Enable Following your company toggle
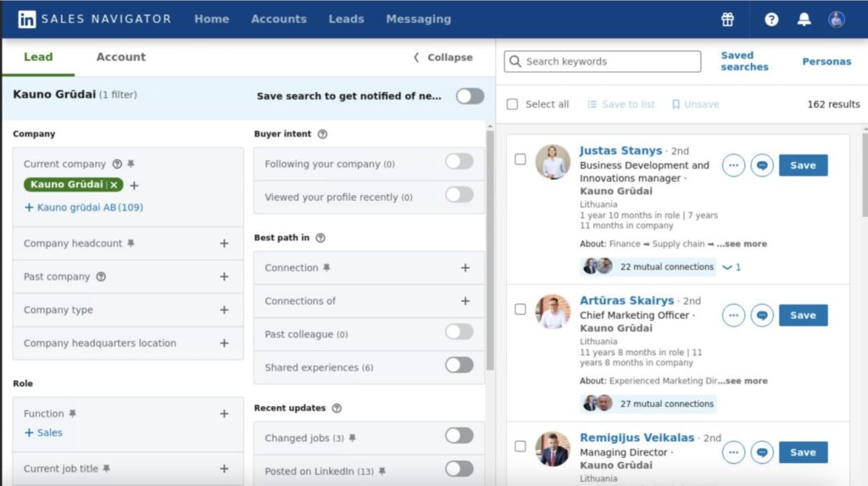 tap(459, 161)
